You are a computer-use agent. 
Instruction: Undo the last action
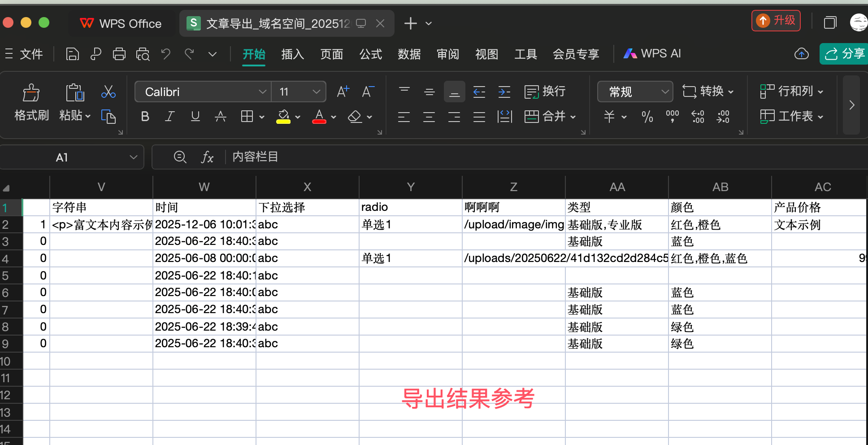165,54
